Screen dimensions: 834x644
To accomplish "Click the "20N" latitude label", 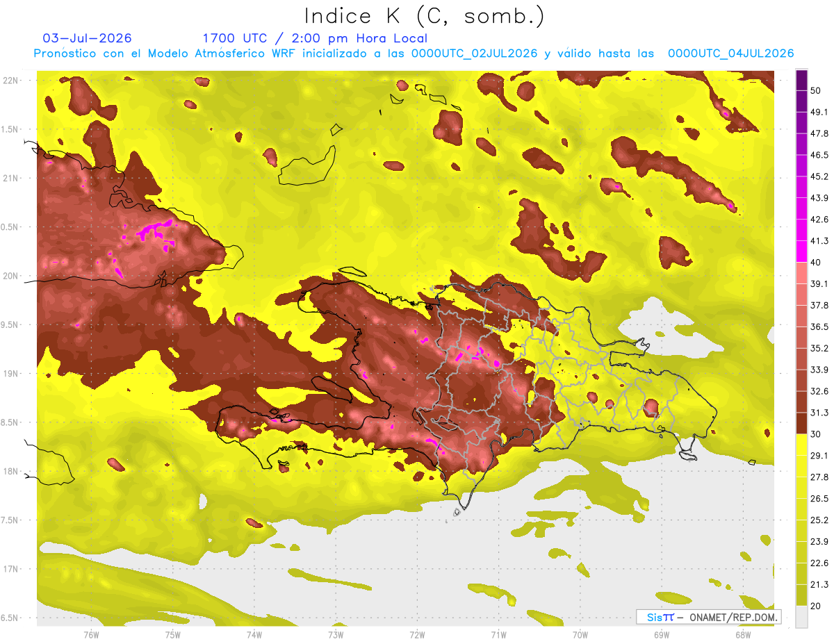I will click(12, 276).
